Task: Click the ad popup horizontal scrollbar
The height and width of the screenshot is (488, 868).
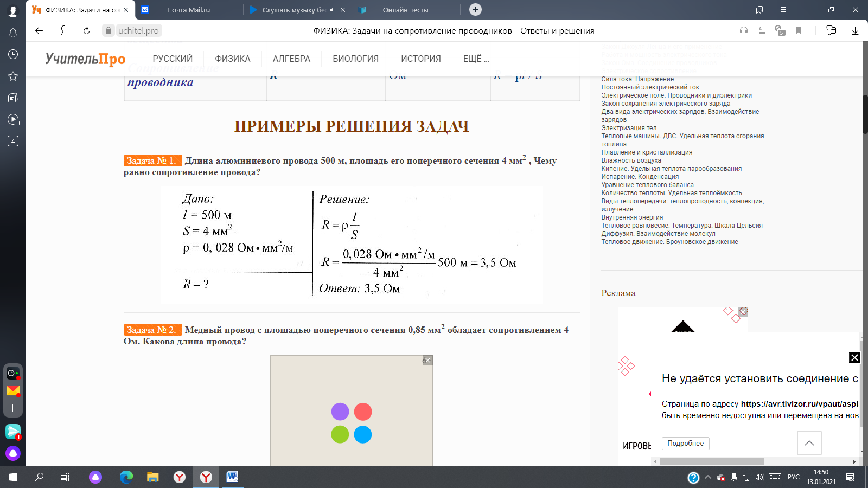Action: [712, 462]
